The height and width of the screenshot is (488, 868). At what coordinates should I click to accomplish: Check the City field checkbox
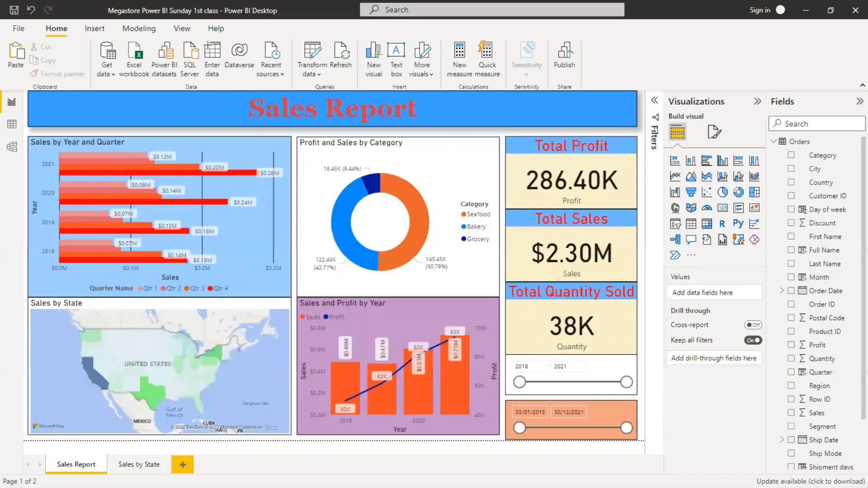click(x=791, y=169)
